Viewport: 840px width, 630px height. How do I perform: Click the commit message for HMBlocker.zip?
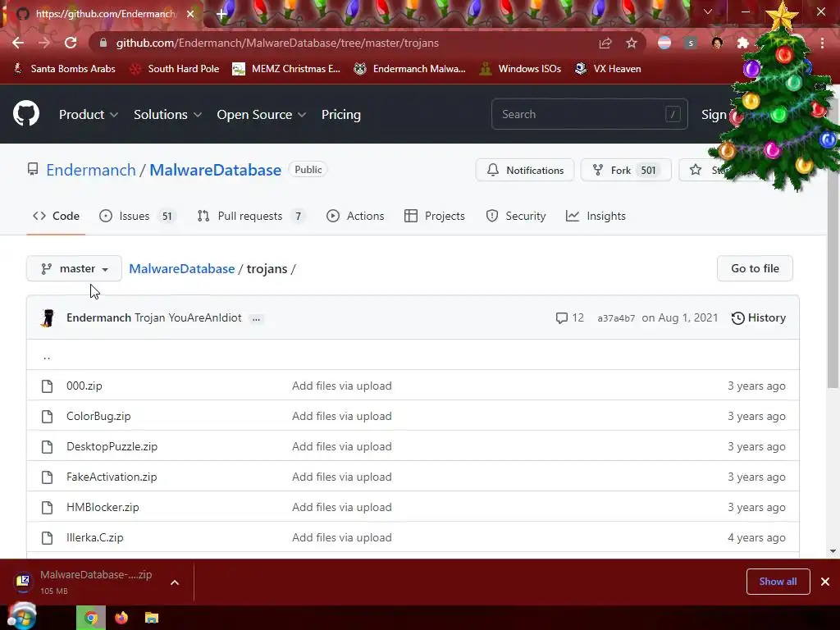tap(342, 507)
